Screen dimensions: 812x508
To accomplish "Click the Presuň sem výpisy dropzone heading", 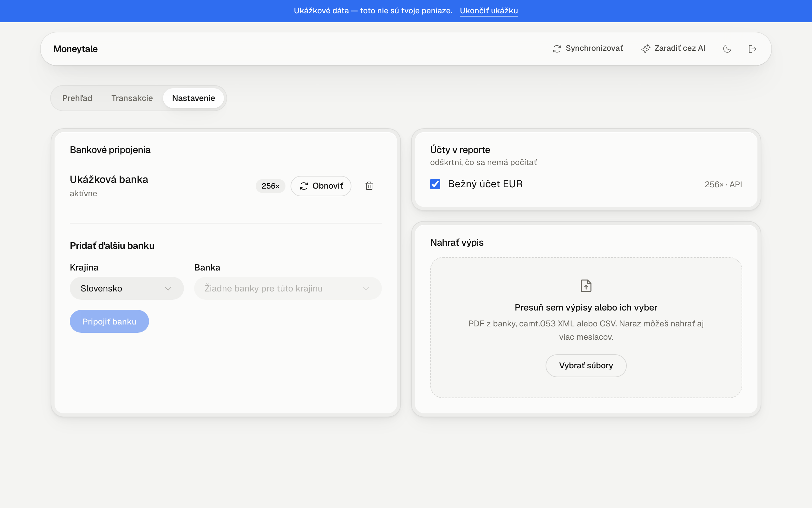I will 586,307.
